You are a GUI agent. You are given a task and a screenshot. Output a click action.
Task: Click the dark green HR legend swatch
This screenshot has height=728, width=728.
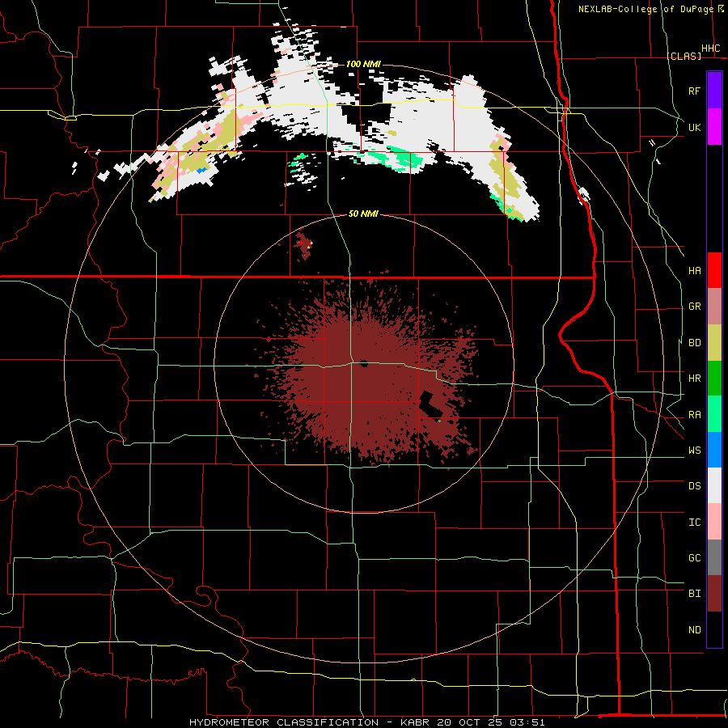[x=714, y=379]
